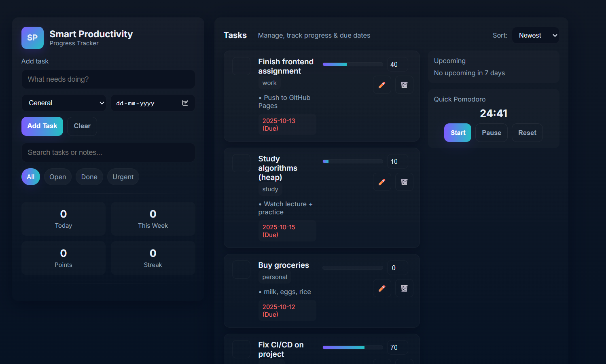
Task: Click progress bar of Study algorithms task
Action: coord(353,161)
